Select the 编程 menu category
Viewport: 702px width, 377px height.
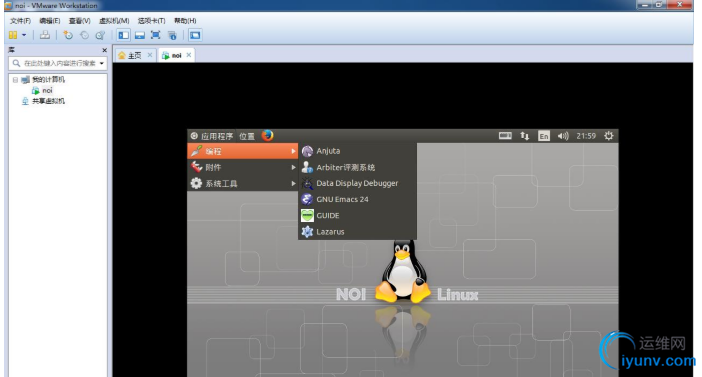243,151
